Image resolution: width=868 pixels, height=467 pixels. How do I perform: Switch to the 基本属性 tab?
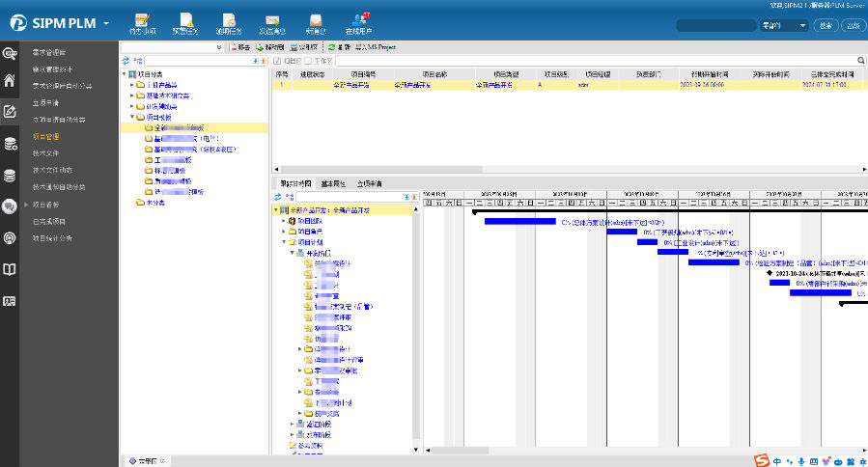[x=334, y=183]
